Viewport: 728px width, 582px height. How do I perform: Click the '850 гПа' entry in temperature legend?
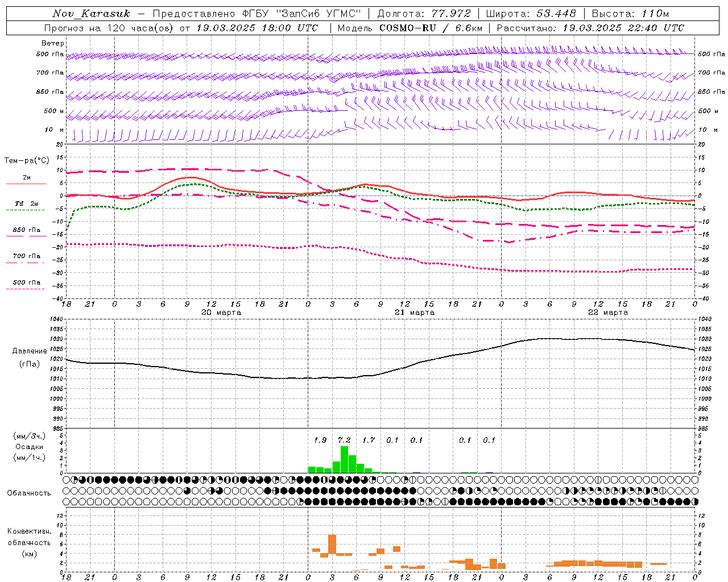[27, 230]
